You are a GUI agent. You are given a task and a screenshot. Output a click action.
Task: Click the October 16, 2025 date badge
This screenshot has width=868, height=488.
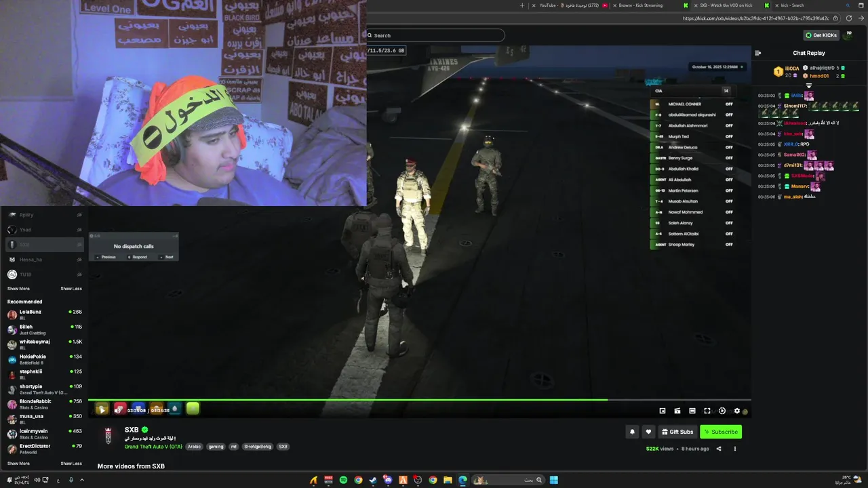(717, 67)
